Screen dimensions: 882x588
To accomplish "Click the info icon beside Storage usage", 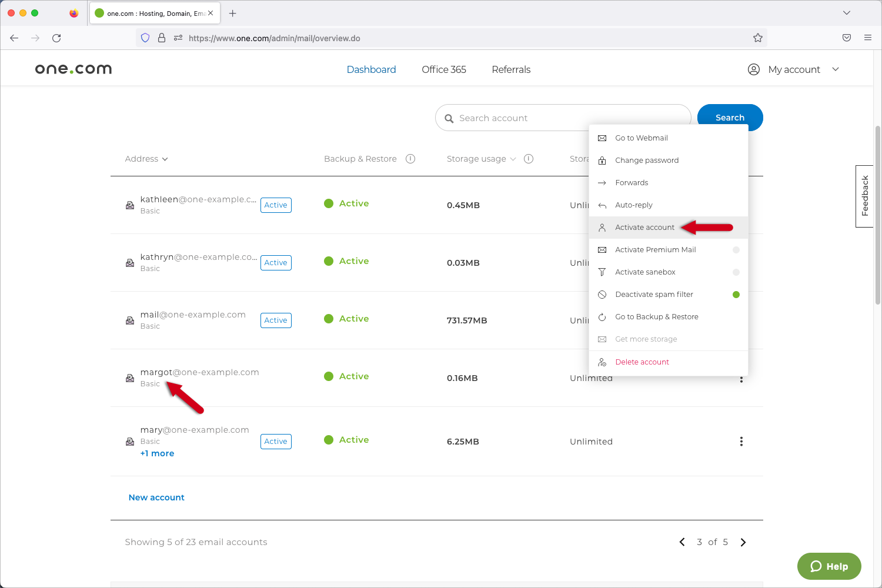I will click(x=529, y=159).
